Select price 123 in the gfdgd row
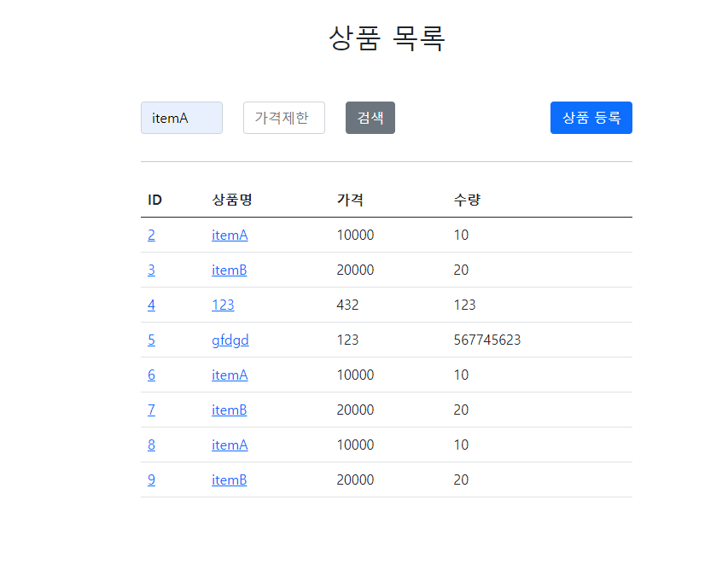This screenshot has width=728, height=564. click(x=347, y=340)
